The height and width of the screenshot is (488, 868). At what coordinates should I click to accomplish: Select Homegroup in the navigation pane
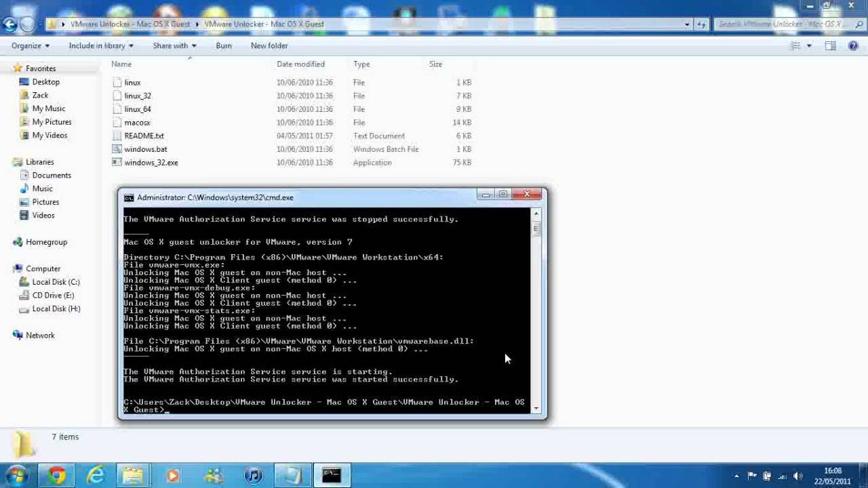[46, 242]
